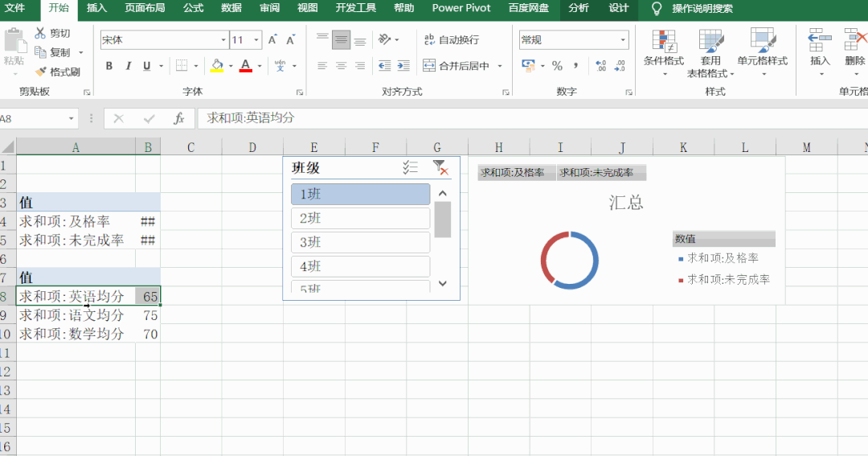Toggle italic formatting
This screenshot has height=456, width=868.
[128, 66]
